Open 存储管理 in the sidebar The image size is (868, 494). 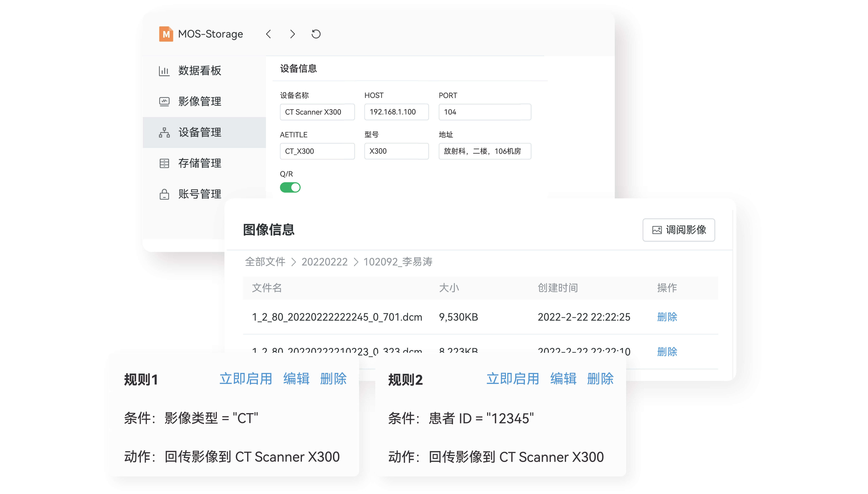tap(204, 163)
